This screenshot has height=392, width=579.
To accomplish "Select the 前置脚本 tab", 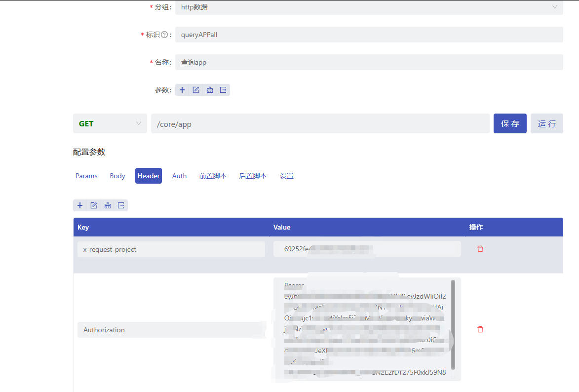I will 213,176.
